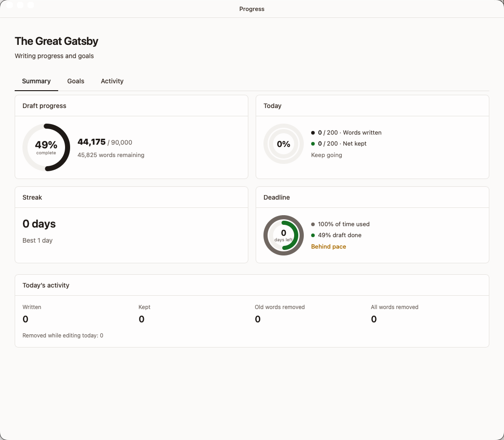Click the Old words removed value
This screenshot has width=504, height=440.
click(x=258, y=319)
